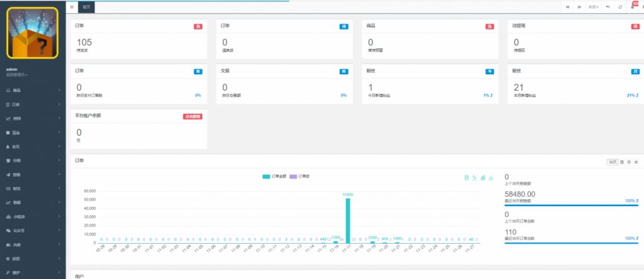Toggle the sidebar with the hamburger icon
Viewport: 644px width, 279px height.
[72, 7]
